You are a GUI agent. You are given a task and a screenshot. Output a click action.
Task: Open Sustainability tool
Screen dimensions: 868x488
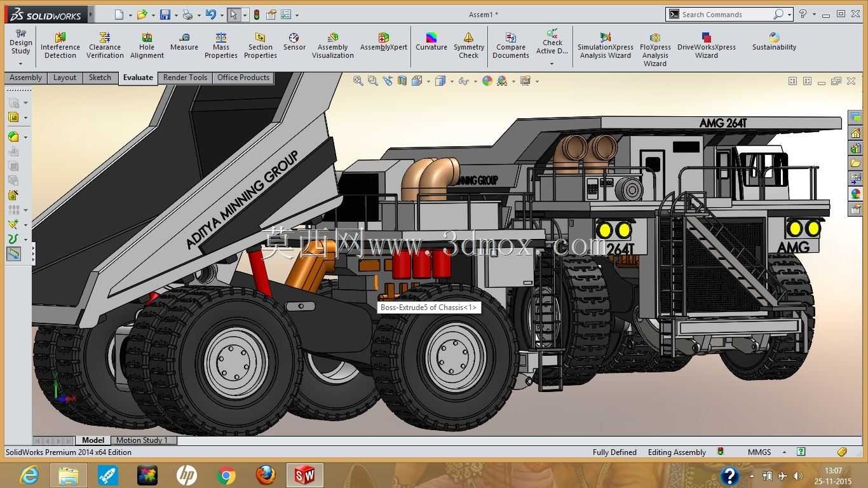[774, 42]
